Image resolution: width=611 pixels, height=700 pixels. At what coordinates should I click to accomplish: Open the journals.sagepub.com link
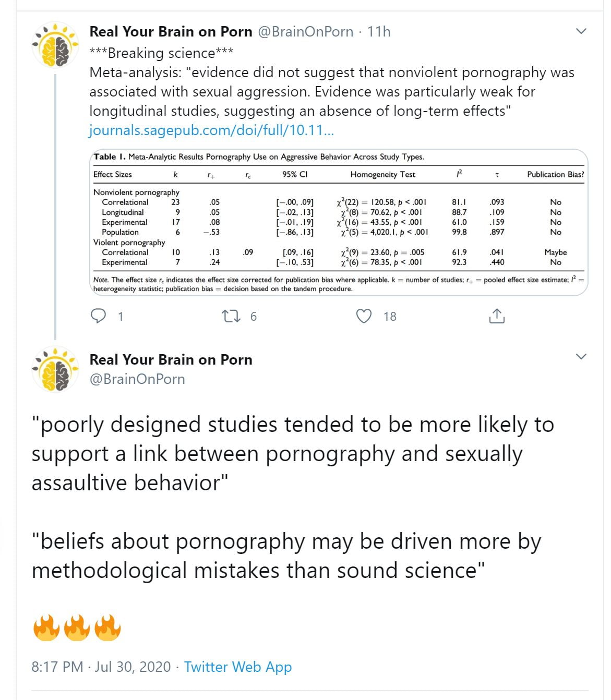(x=211, y=130)
